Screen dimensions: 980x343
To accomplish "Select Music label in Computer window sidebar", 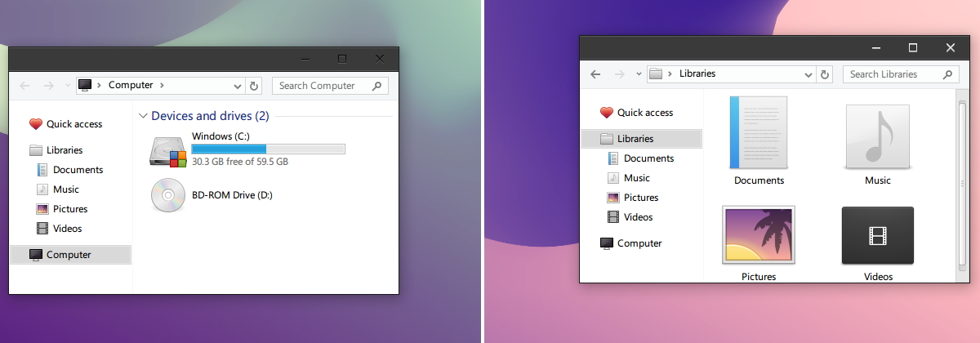I will coord(66,189).
